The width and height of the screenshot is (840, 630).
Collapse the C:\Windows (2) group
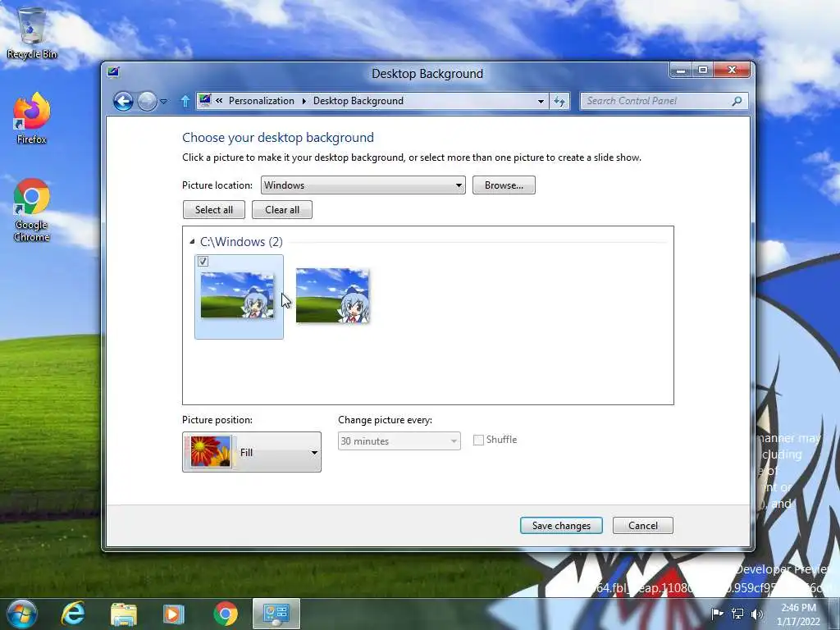click(x=192, y=242)
